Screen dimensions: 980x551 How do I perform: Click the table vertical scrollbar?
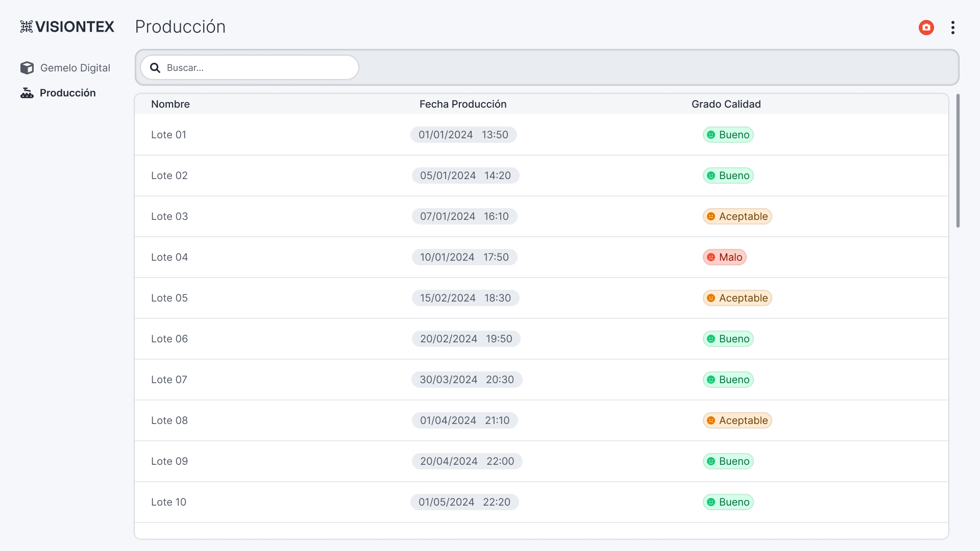(x=958, y=161)
